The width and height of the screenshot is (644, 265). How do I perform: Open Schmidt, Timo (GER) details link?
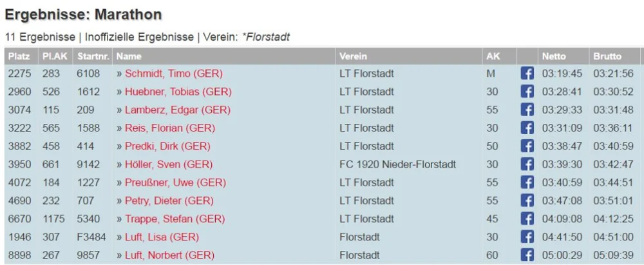pos(174,74)
